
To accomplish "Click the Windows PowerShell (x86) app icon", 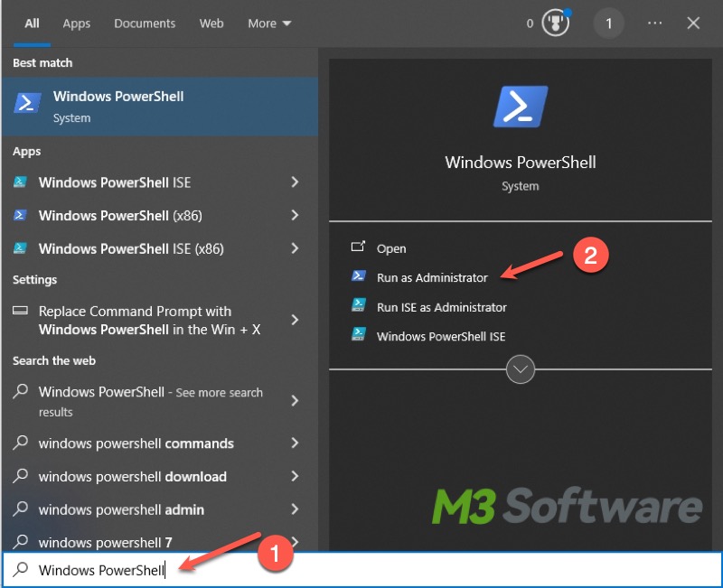I will [20, 215].
